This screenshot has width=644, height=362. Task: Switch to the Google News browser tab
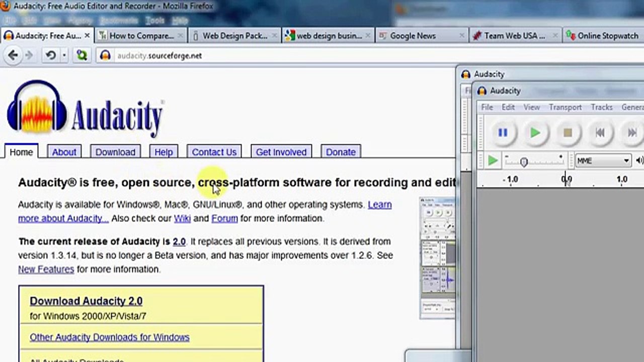click(x=422, y=36)
